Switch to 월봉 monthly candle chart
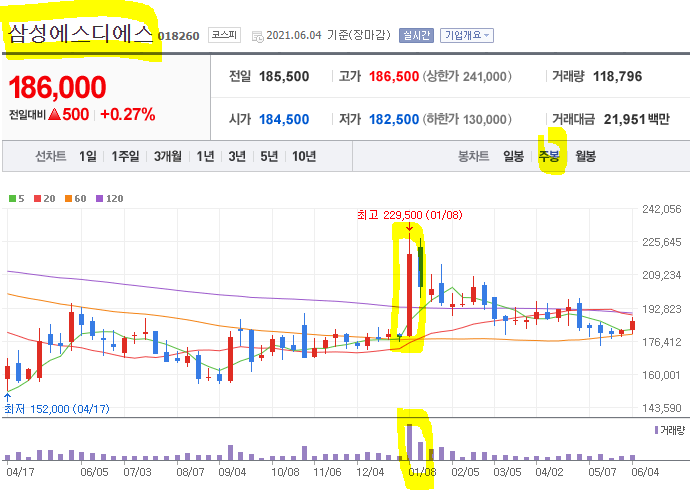This screenshot has width=690, height=490. [585, 156]
